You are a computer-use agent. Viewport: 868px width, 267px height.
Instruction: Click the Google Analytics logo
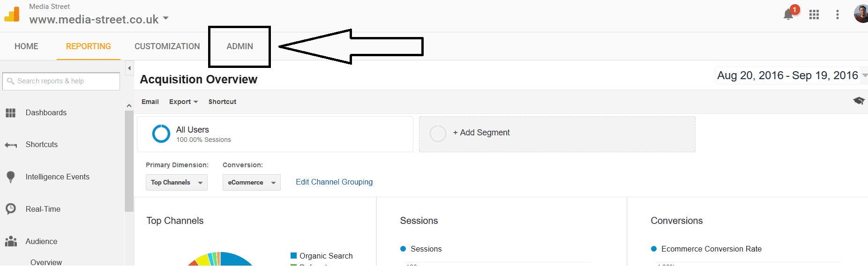coord(12,15)
